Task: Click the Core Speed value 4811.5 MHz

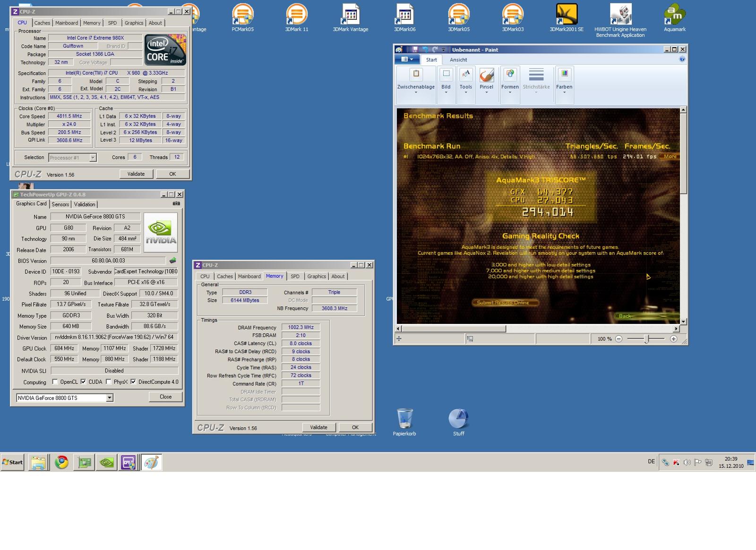Action: pos(69,116)
